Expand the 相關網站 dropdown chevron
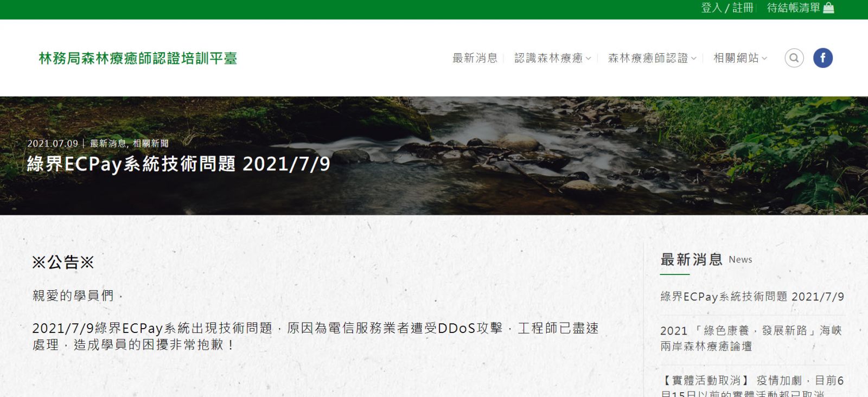 tap(764, 59)
